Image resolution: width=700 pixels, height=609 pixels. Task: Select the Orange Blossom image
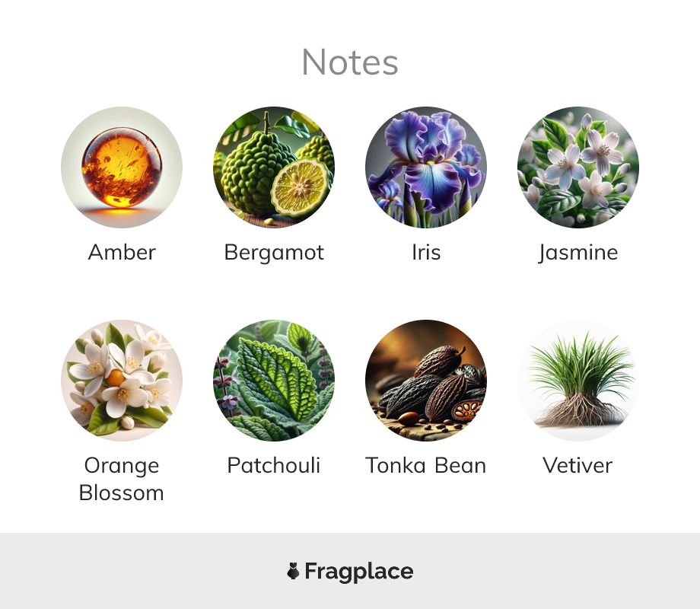click(122, 381)
